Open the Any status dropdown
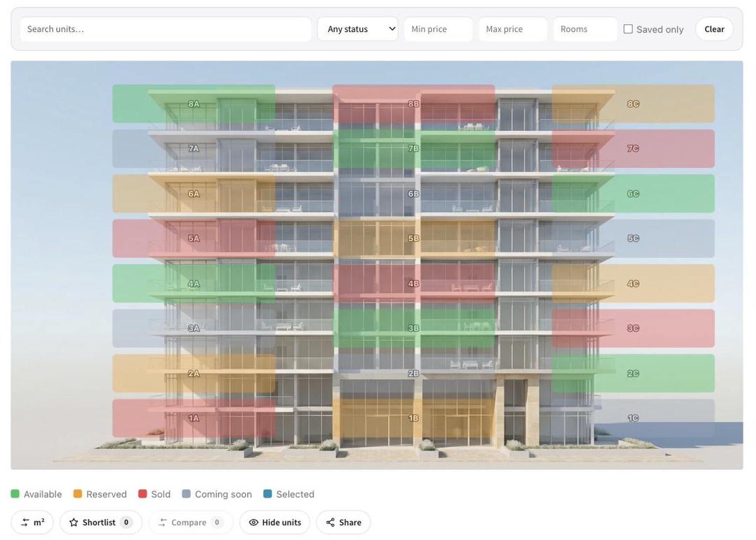 coord(358,29)
